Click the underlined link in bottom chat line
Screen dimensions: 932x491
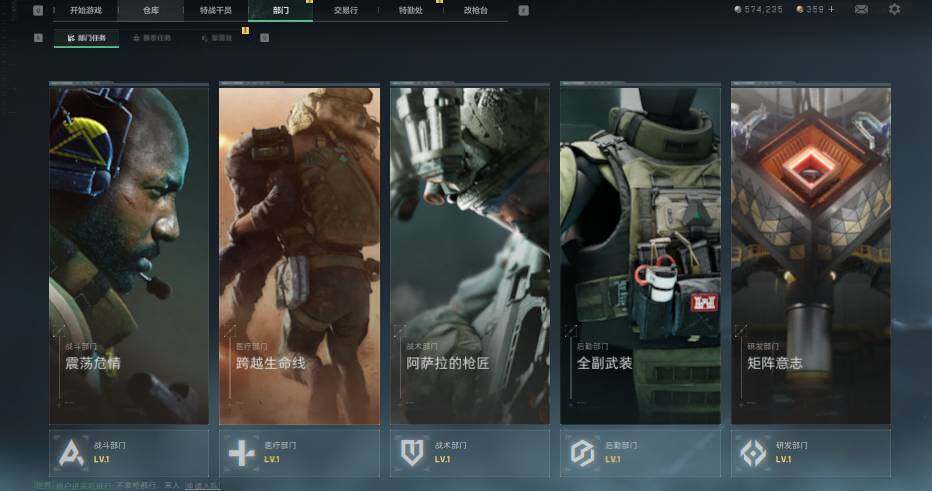point(201,486)
